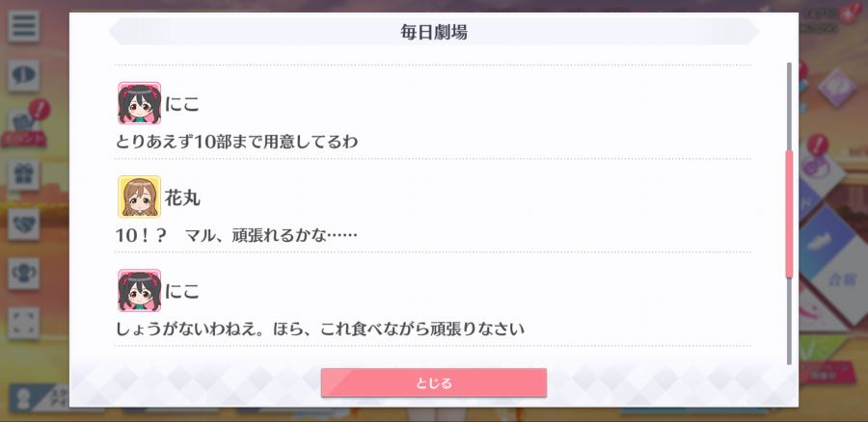Open the speech bubble chat icon
Image resolution: width=868 pixels, height=422 pixels.
[24, 76]
